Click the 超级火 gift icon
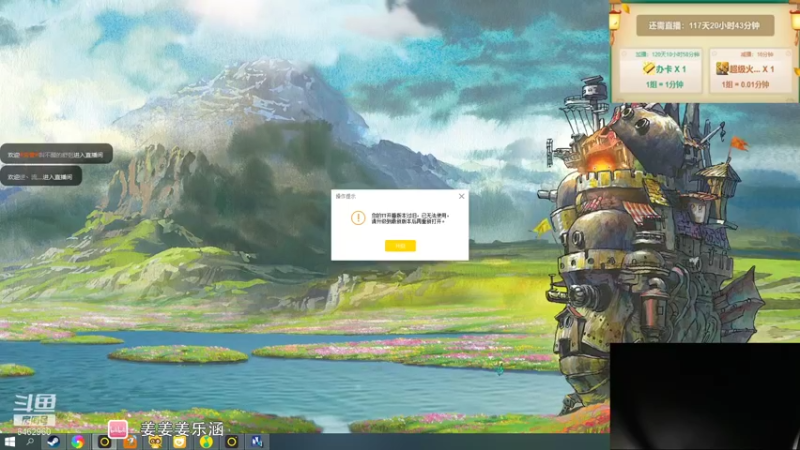The width and height of the screenshot is (800, 450). 722,68
